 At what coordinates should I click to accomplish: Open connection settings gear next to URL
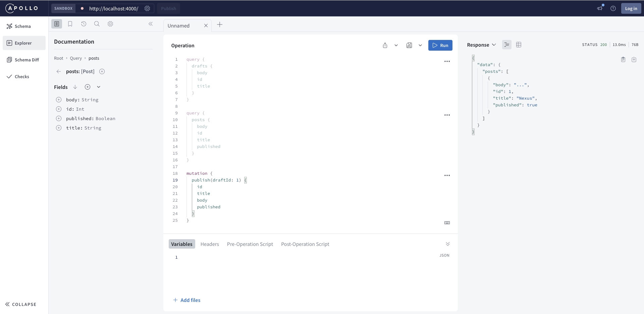(x=147, y=8)
